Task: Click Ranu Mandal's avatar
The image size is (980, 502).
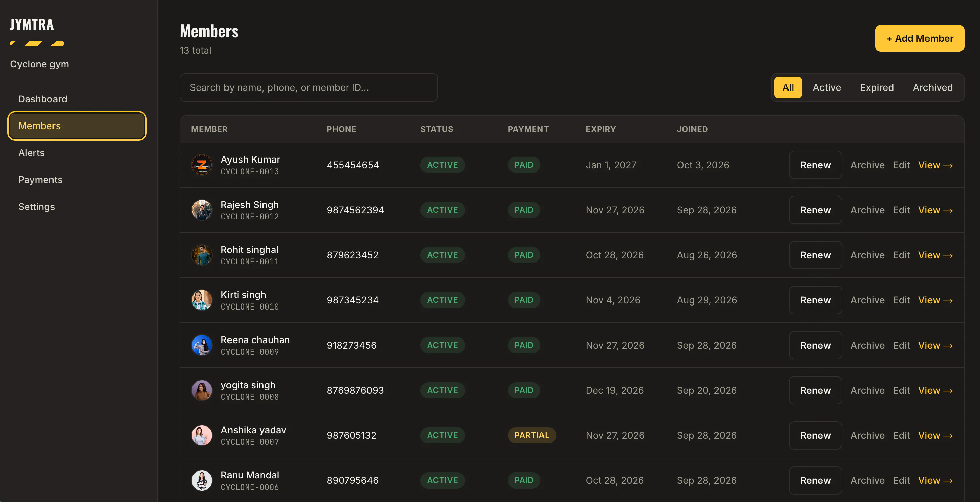Action: 202,480
